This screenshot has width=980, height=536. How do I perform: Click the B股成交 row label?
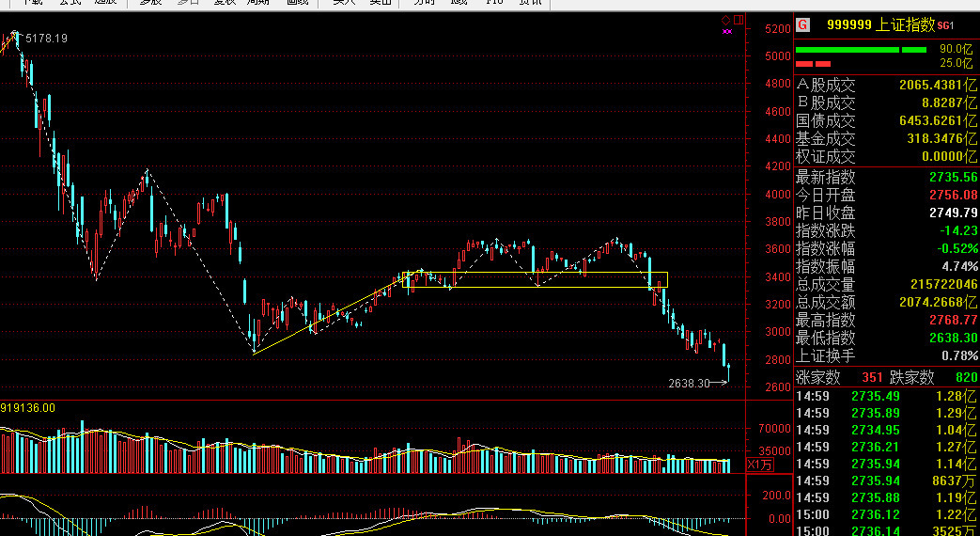point(825,103)
